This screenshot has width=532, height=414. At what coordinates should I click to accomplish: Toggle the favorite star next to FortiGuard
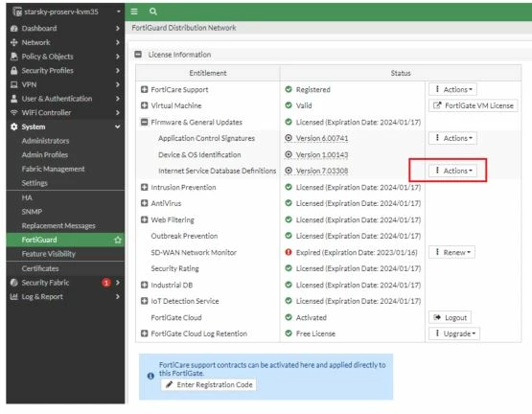pyautogui.click(x=118, y=240)
